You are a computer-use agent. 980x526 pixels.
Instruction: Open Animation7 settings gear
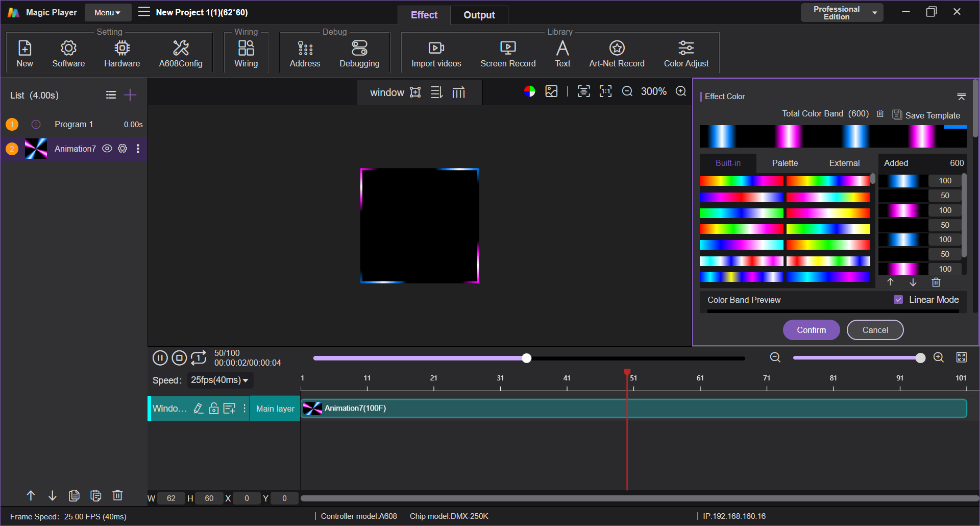coord(122,149)
